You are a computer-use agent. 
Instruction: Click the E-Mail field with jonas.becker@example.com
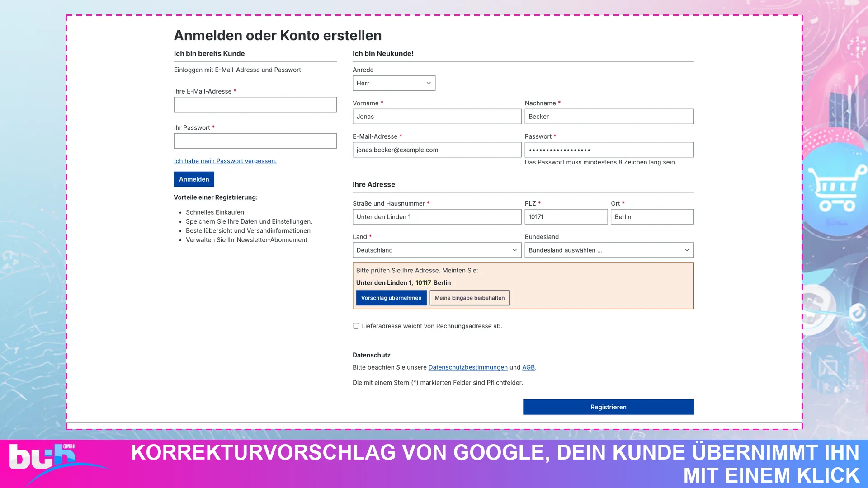[437, 150]
